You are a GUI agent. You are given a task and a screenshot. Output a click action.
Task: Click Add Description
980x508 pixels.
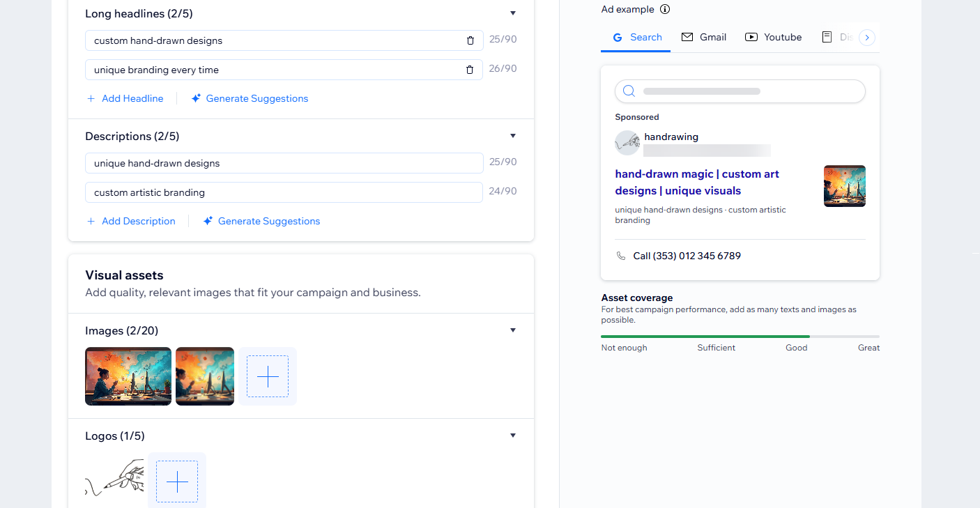131,221
